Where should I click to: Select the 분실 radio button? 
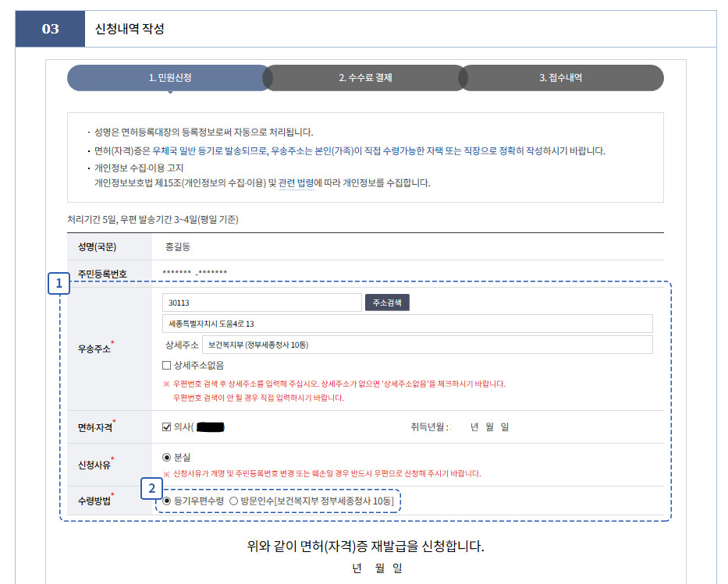pos(167,458)
